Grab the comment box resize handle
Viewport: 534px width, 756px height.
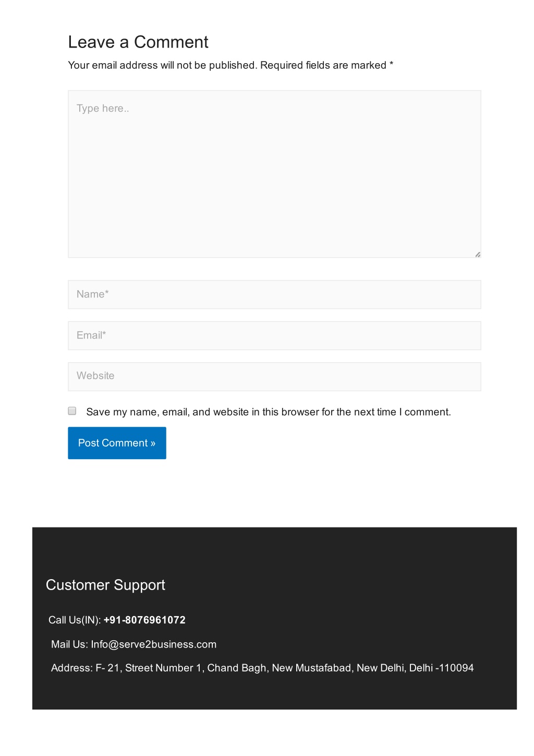[x=478, y=254]
